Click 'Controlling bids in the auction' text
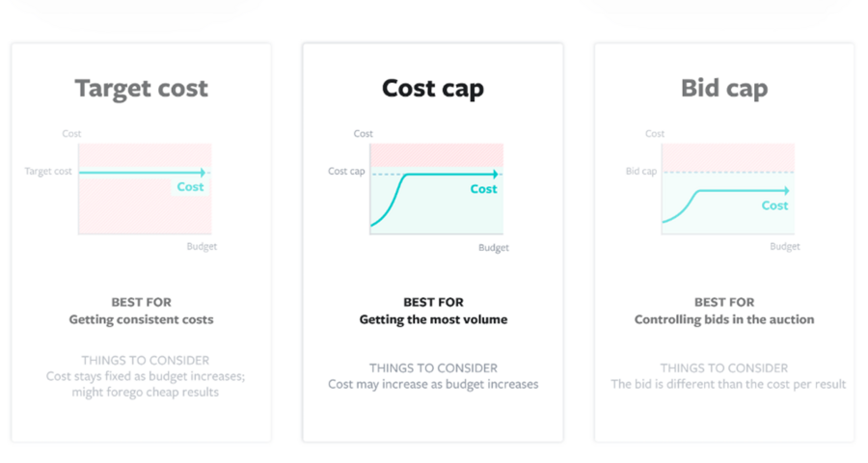The width and height of the screenshot is (868, 463). tap(724, 319)
